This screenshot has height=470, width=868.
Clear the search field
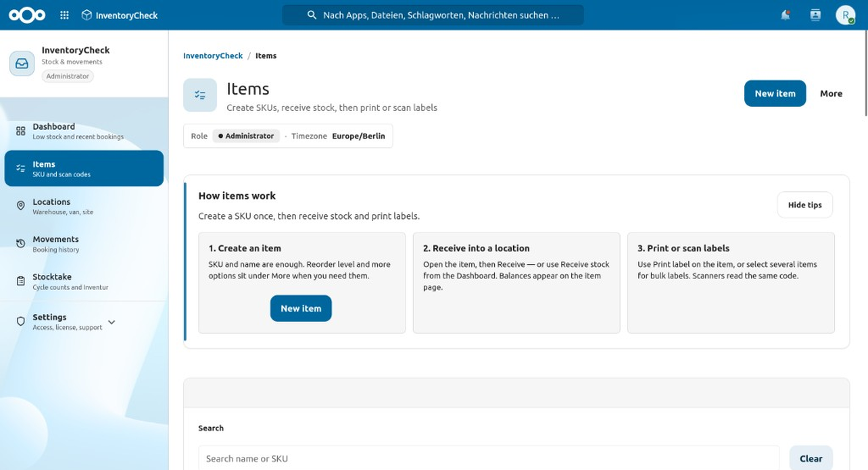tap(810, 459)
